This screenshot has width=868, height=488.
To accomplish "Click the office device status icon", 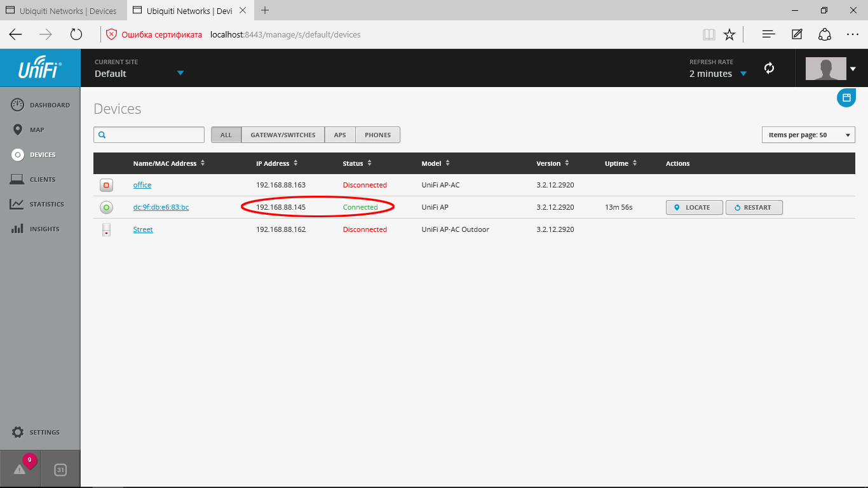I will click(106, 185).
